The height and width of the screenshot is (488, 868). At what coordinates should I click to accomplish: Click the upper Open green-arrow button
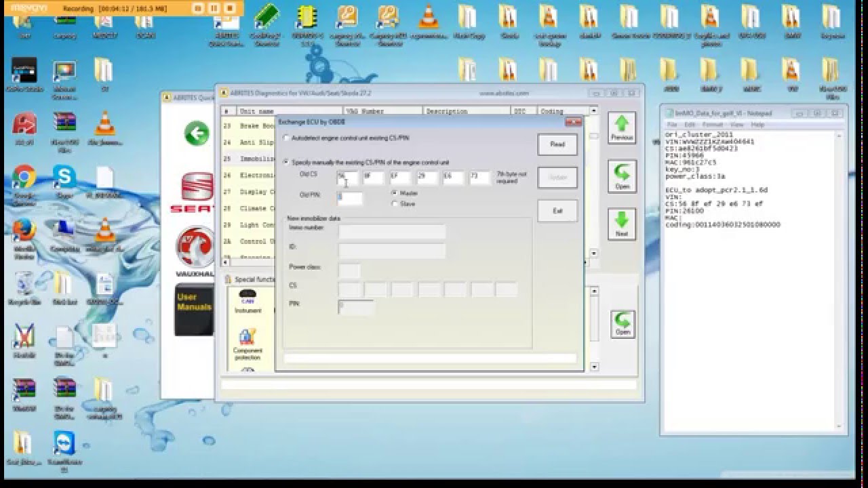pyautogui.click(x=622, y=176)
